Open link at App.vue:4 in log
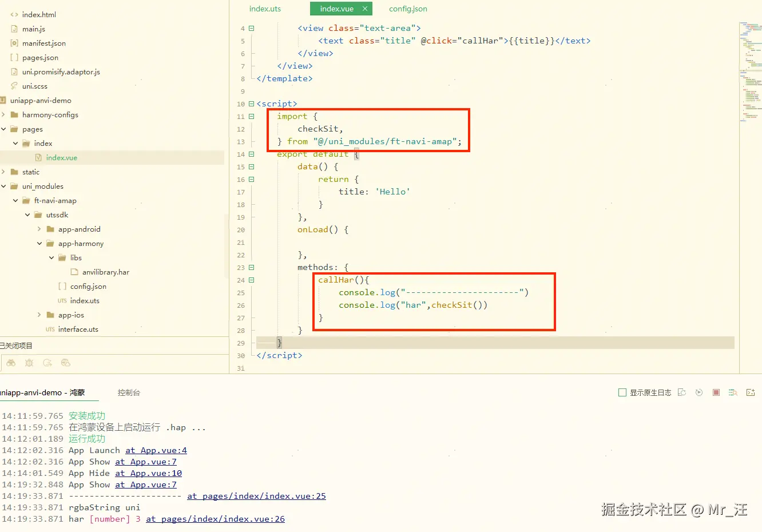This screenshot has width=762, height=532. tap(156, 450)
